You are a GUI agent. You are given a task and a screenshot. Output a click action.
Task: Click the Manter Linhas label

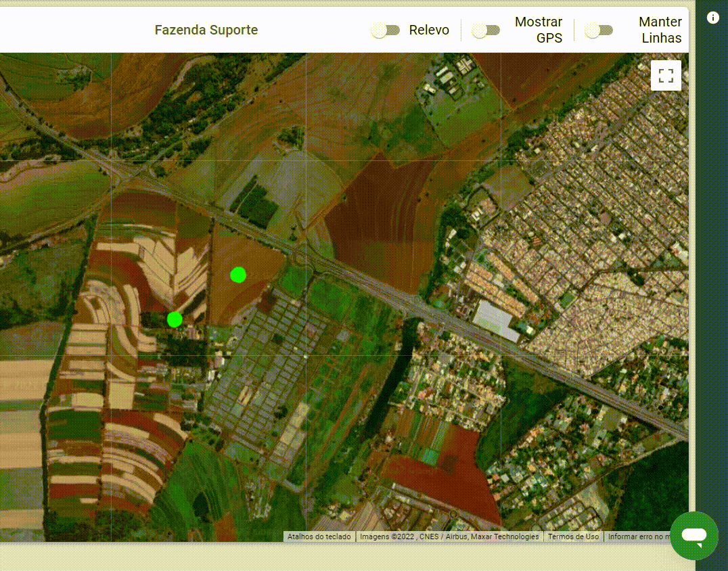(x=660, y=30)
